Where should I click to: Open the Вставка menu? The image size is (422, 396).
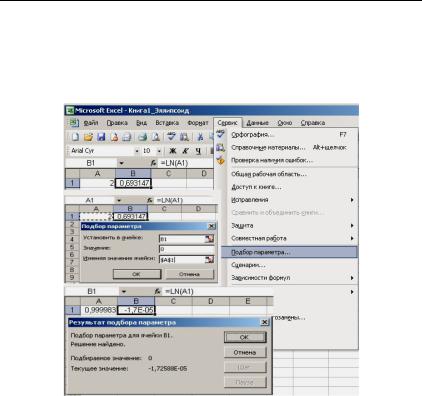[167, 123]
